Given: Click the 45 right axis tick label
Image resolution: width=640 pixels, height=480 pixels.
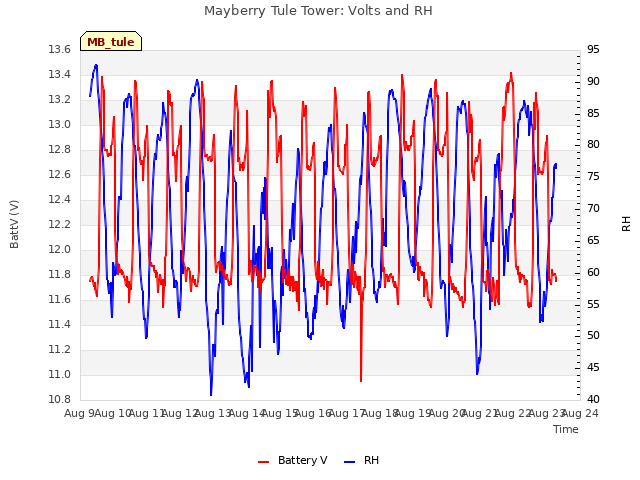Looking at the screenshot, I should 593,367.
